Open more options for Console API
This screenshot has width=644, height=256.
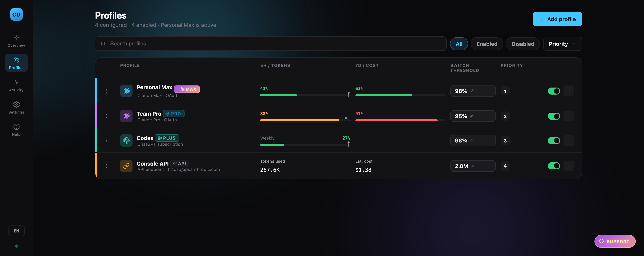point(569,166)
